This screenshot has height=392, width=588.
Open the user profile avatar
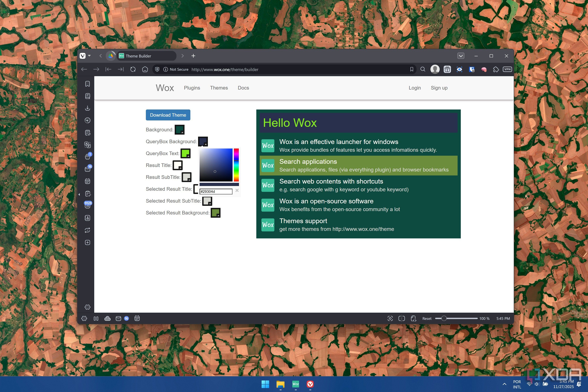click(435, 69)
